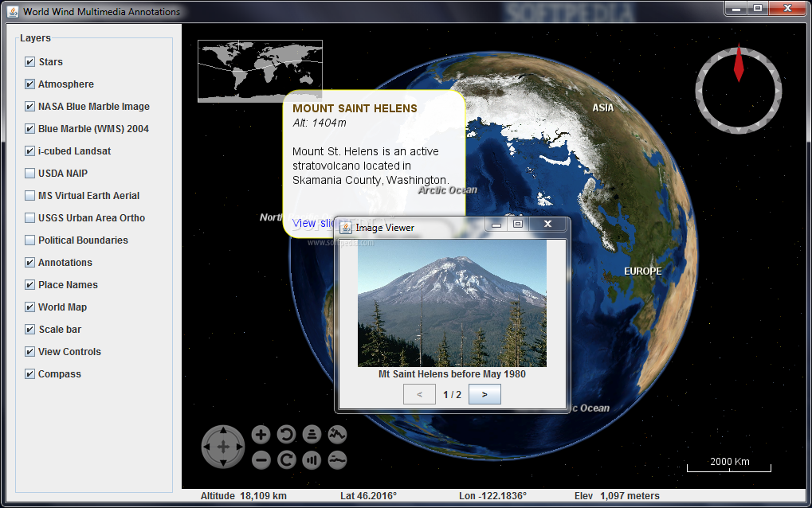Maximize the Image Viewer window
812x508 pixels.
pos(518,224)
